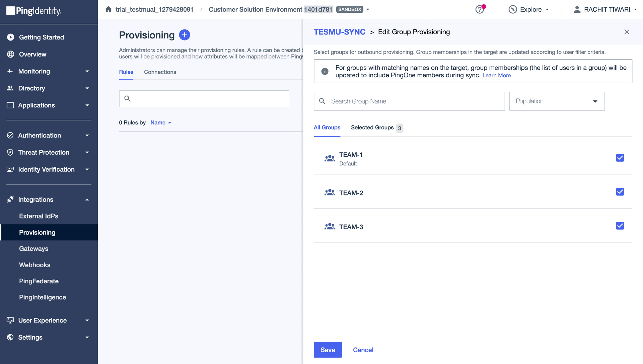Click the info icon in notice box
Screen dimensions: 643x364
coord(325,71)
